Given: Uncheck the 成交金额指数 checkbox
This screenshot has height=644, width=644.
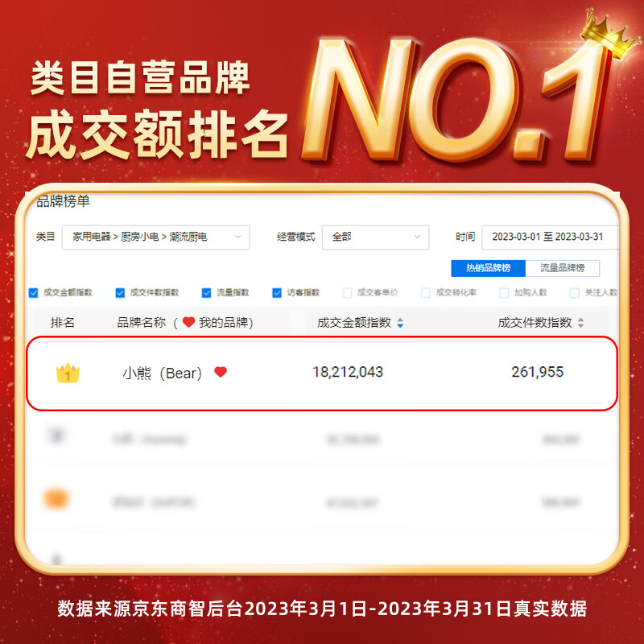Looking at the screenshot, I should click(34, 293).
